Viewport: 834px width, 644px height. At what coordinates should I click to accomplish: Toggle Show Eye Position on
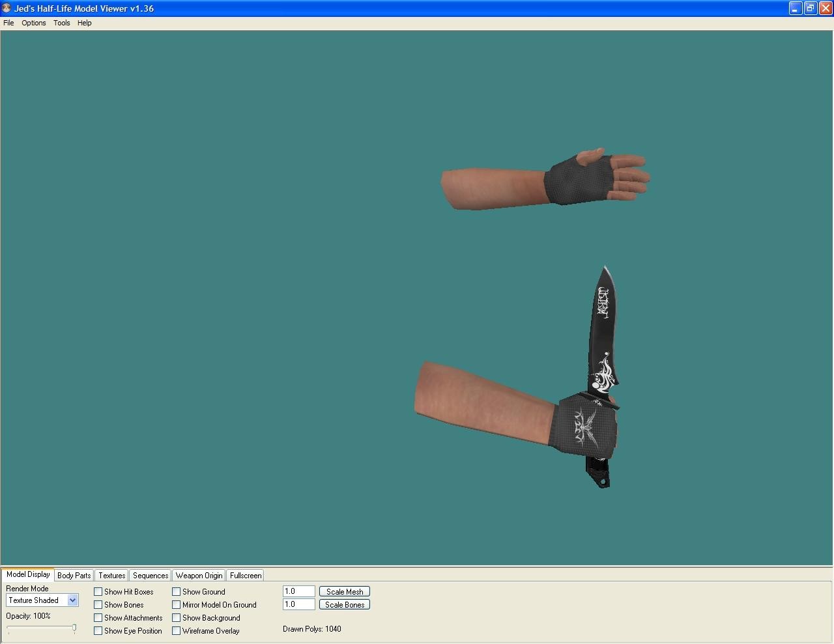(x=98, y=630)
